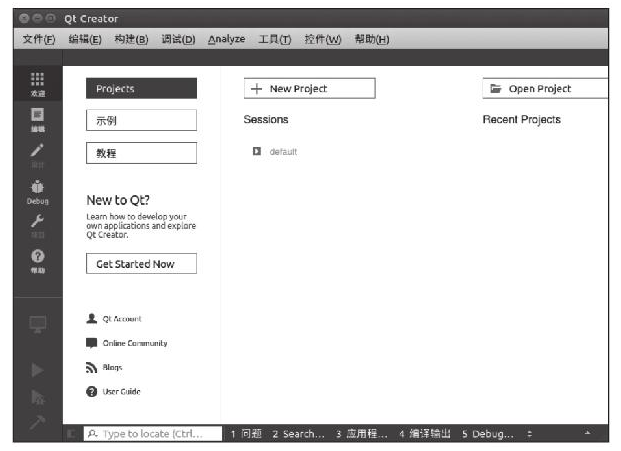
Task: Open the 5 Debugger console pane
Action: point(488,434)
